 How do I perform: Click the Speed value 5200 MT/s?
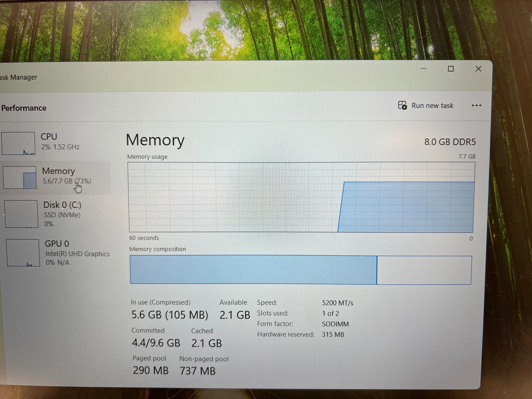pyautogui.click(x=337, y=303)
